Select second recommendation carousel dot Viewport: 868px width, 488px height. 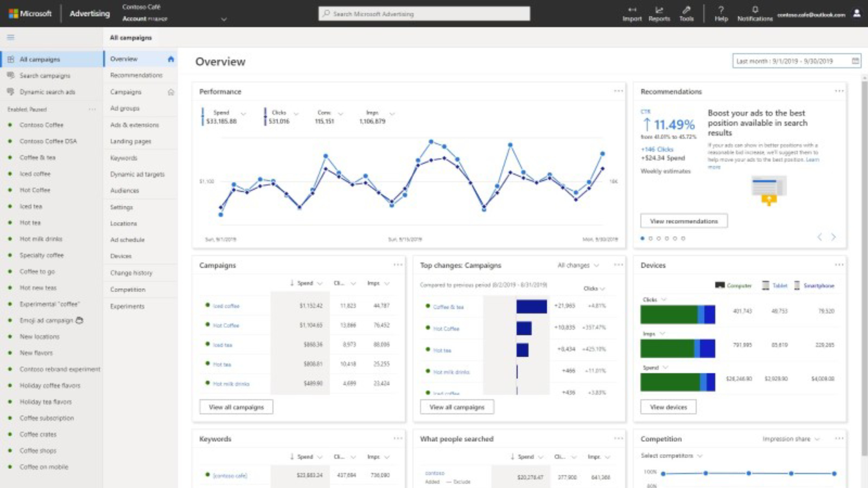pos(650,238)
